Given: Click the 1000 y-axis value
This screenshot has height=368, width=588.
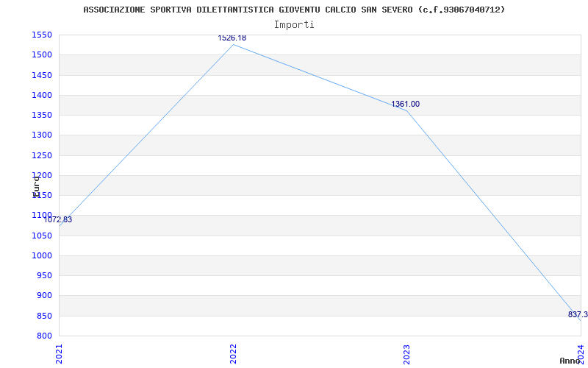Looking at the screenshot, I should [41, 255].
